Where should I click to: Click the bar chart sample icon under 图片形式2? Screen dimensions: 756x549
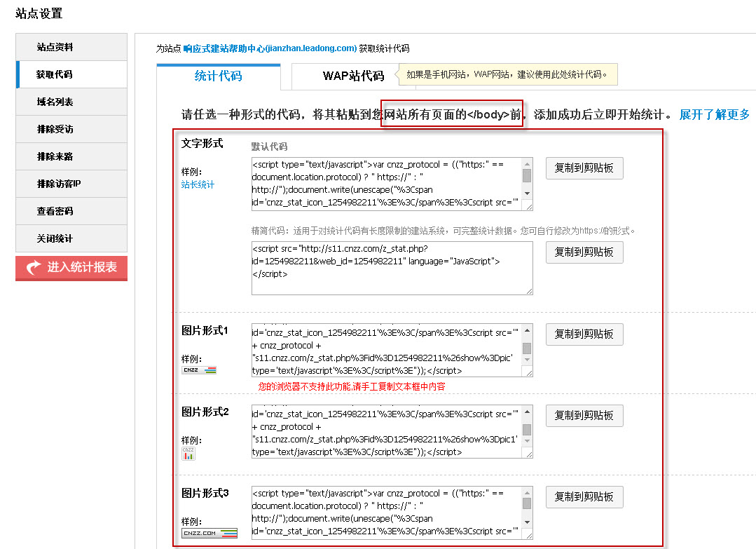click(188, 453)
